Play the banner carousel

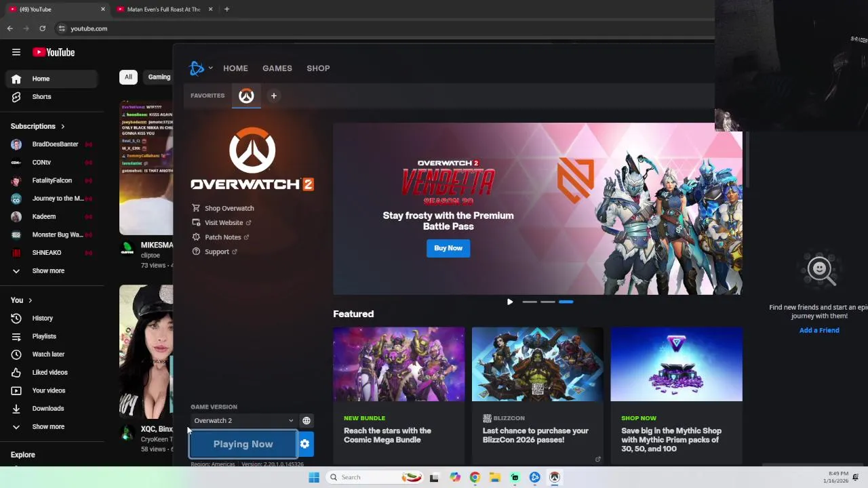510,302
